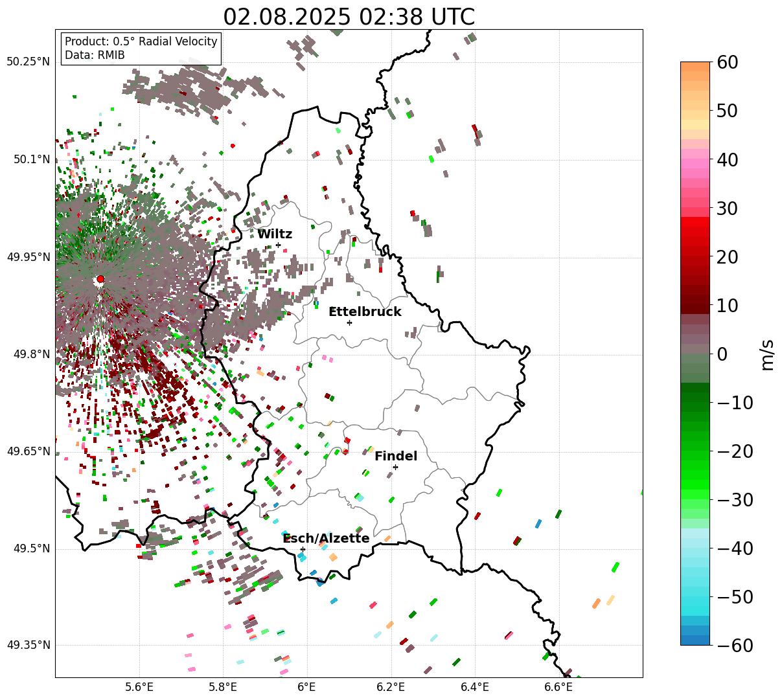Image resolution: width=782 pixels, height=700 pixels.
Task: Click the bright red 25 m/s colorbar segment
Action: 695,232
